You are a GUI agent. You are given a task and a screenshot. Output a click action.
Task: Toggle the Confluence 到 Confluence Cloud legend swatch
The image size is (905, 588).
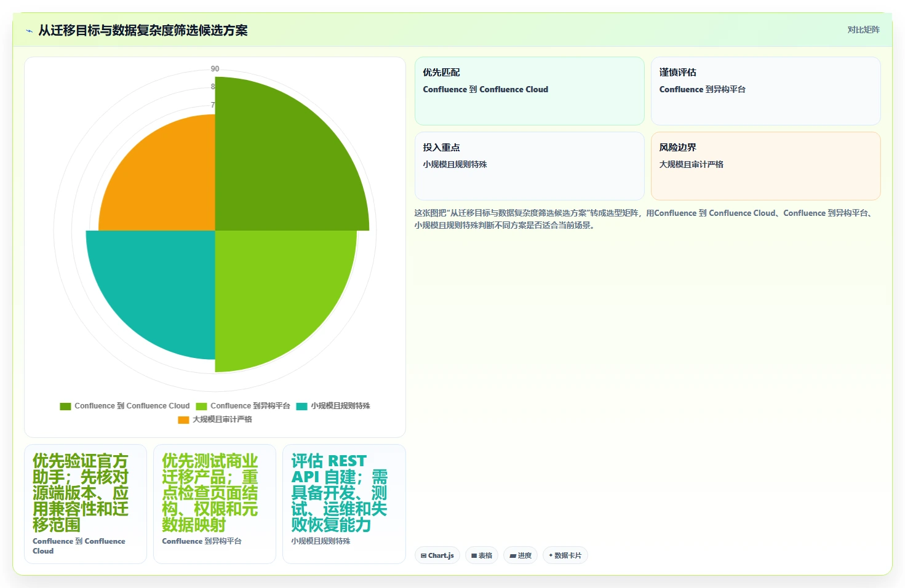[65, 406]
